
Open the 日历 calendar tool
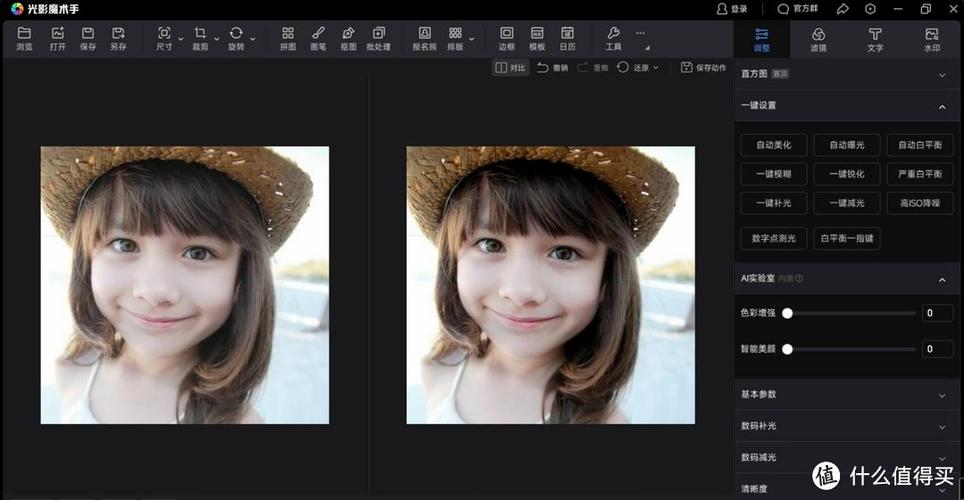coord(567,39)
